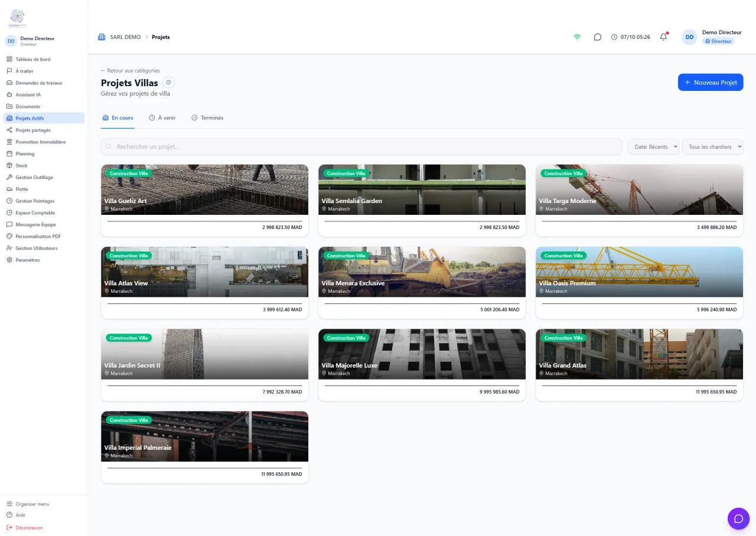Click the wifi connection status icon
Viewport: 756px width, 536px height.
coord(577,37)
